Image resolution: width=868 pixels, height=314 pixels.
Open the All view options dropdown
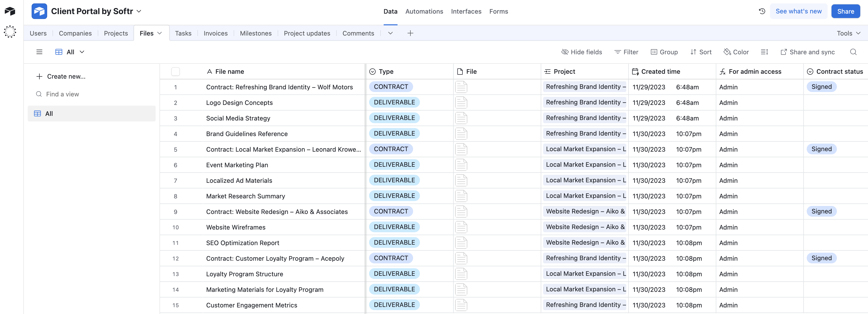pyautogui.click(x=82, y=52)
